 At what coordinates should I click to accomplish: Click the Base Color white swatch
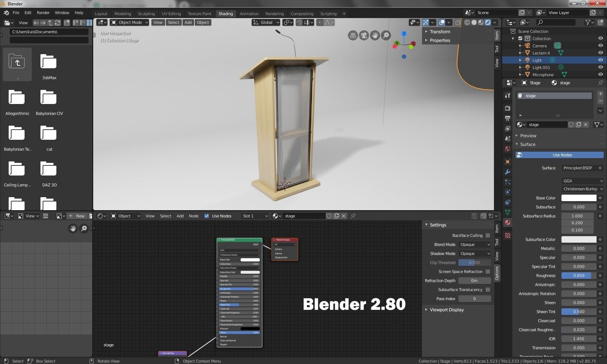pos(579,198)
